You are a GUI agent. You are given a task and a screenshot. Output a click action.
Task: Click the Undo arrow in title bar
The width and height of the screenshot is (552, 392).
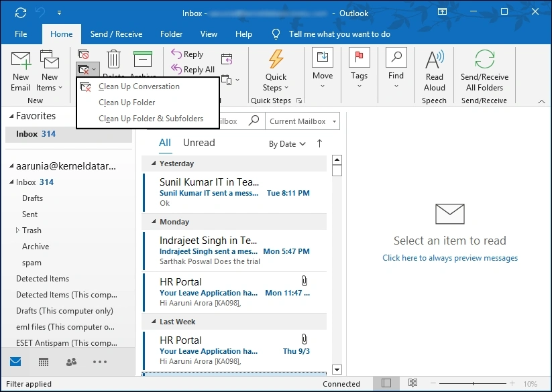tap(40, 13)
